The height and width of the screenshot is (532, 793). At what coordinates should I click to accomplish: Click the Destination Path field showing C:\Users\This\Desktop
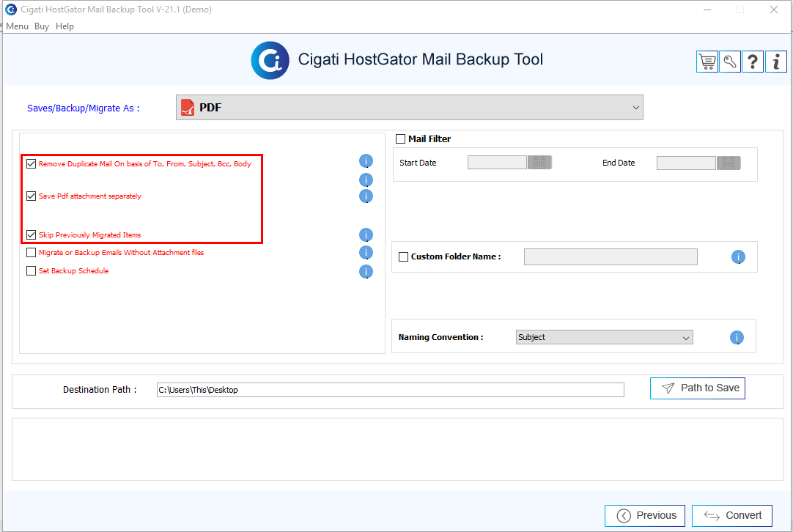point(391,390)
